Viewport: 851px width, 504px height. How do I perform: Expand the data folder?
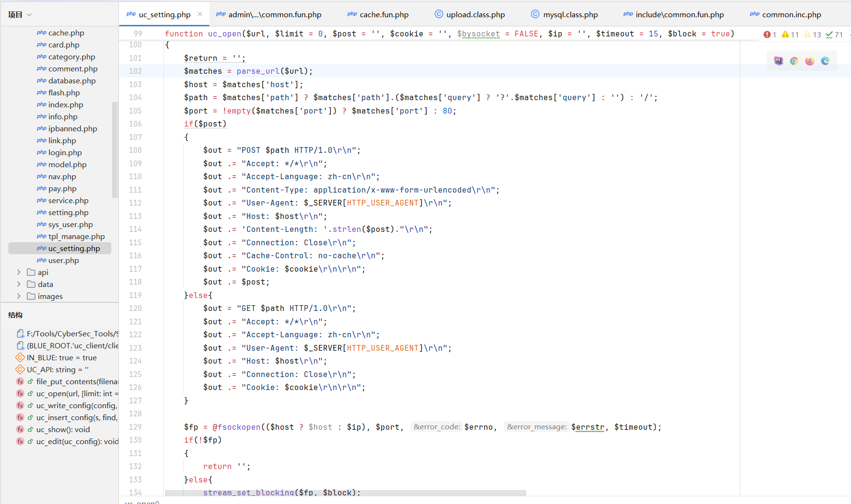click(x=19, y=284)
